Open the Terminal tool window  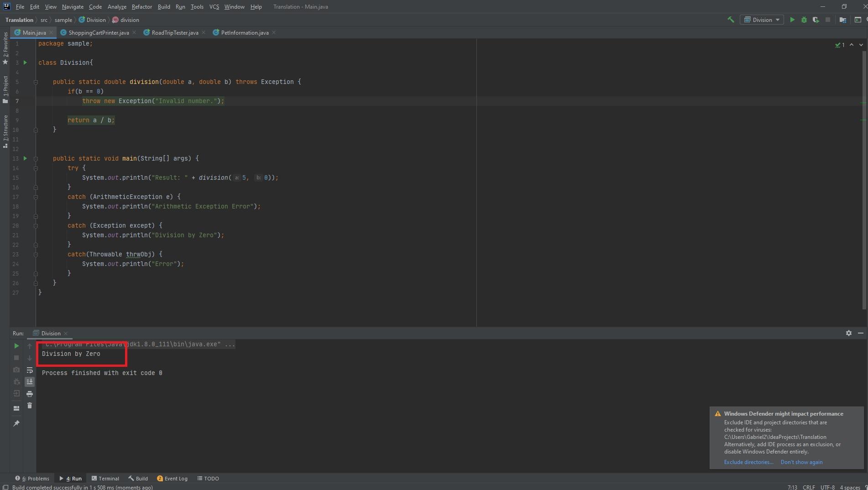105,479
